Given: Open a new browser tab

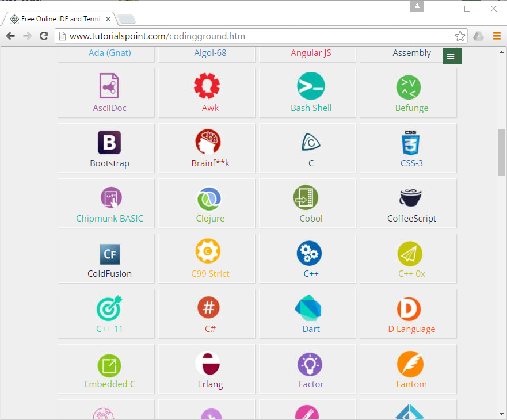Looking at the screenshot, I should [127, 20].
